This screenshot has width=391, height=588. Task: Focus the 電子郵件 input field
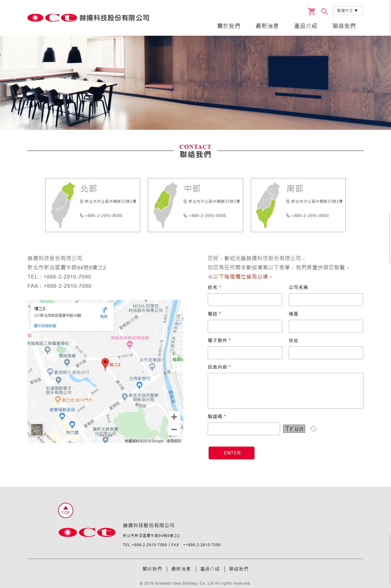click(245, 353)
